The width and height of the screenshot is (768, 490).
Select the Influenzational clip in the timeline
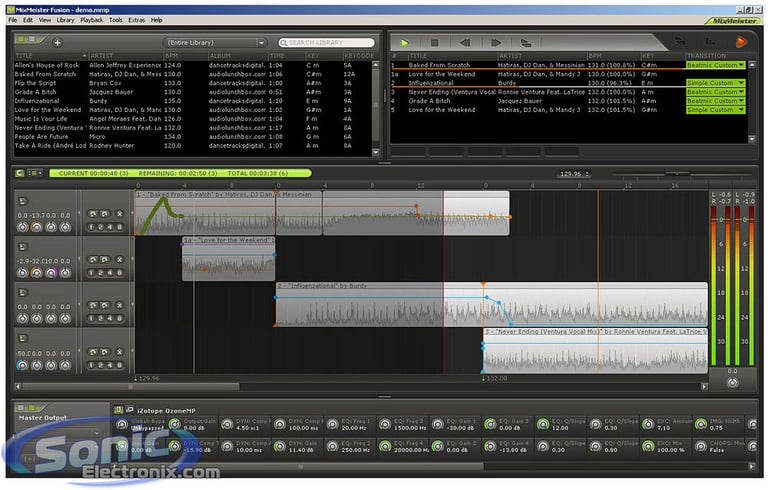(492, 304)
